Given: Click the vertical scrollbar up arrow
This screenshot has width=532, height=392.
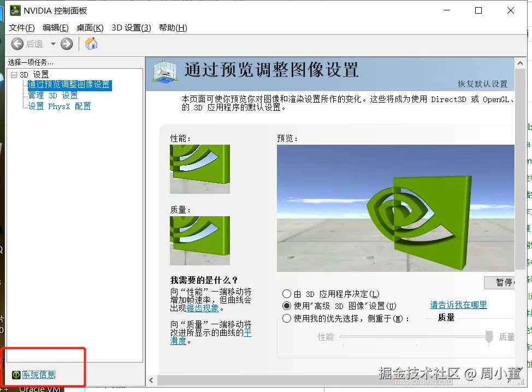Looking at the screenshot, I should point(520,63).
